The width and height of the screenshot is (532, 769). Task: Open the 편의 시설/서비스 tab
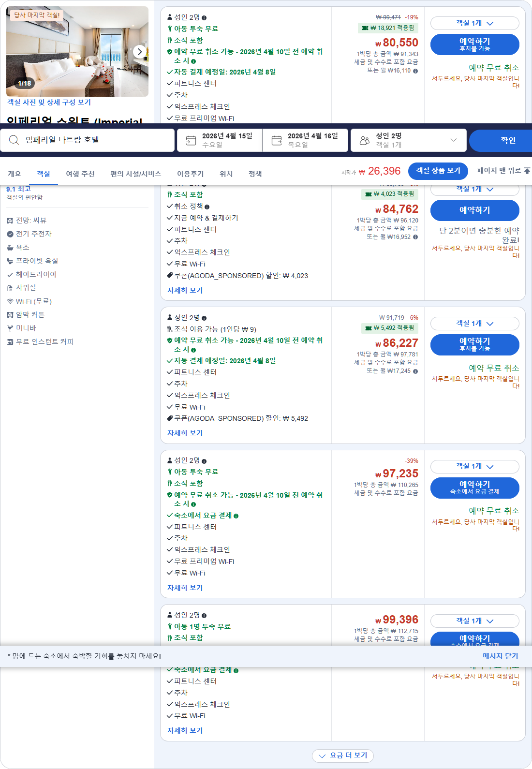[x=136, y=174]
